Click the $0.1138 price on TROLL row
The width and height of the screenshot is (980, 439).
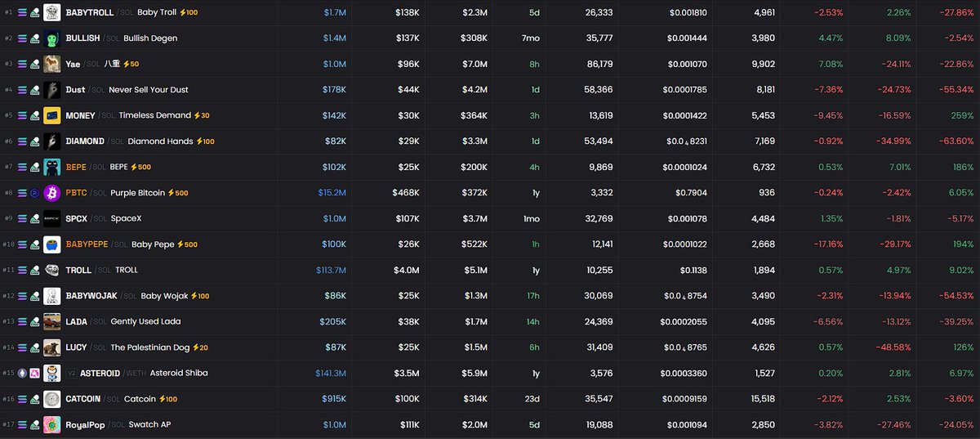(693, 270)
